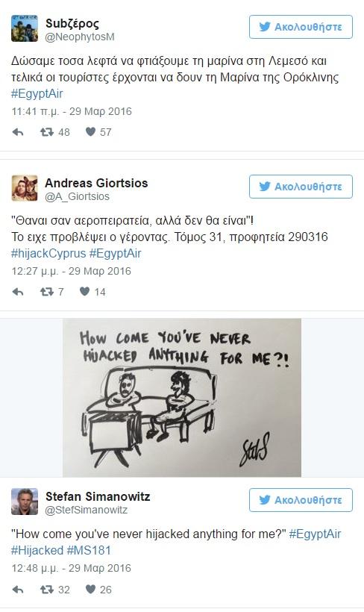
Task: Open the #MS181 hashtag
Action: (89, 550)
